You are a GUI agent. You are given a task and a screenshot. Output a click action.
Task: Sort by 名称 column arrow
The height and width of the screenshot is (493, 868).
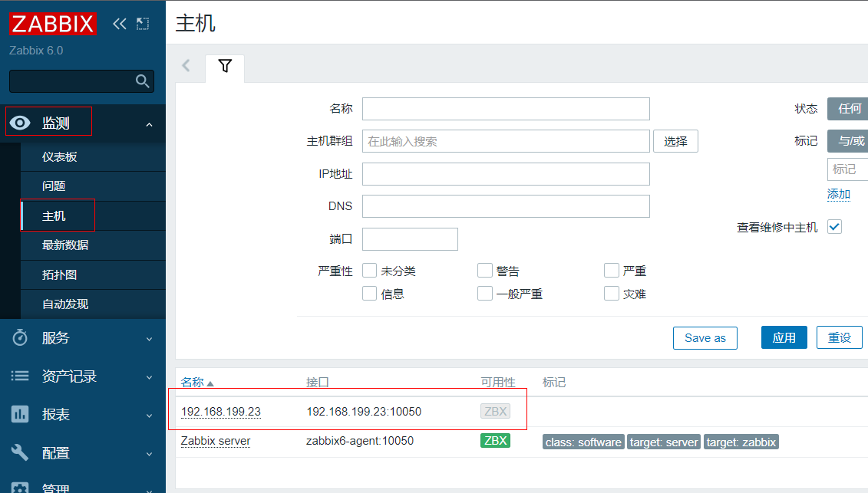pos(210,383)
